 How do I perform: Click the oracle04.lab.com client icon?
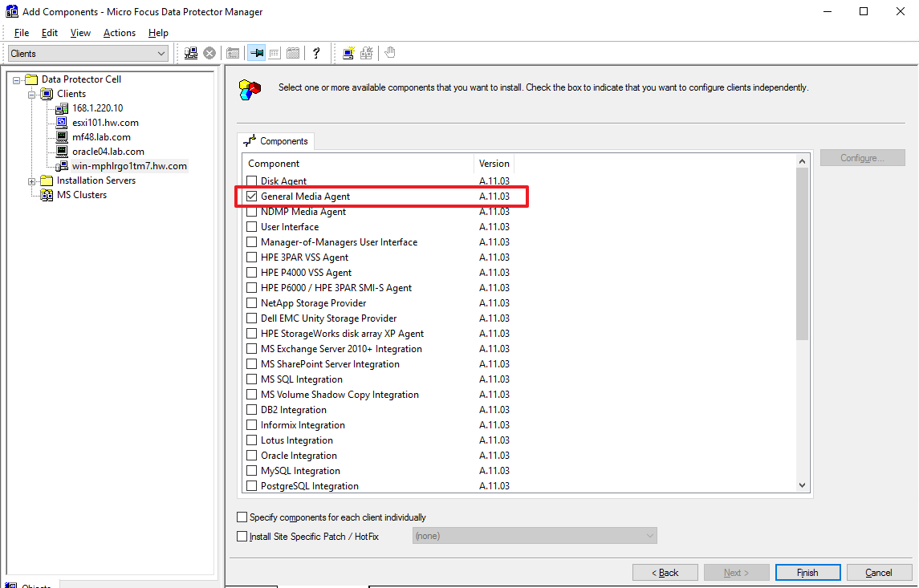tap(62, 152)
